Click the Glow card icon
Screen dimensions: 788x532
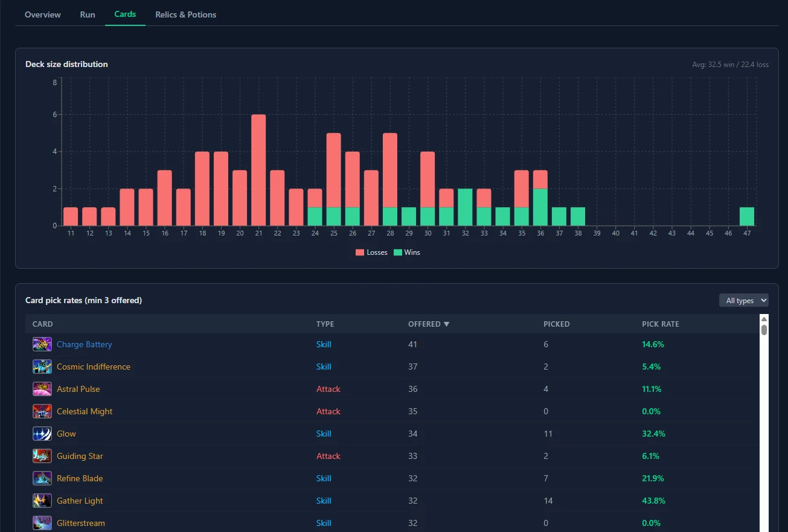(42, 434)
